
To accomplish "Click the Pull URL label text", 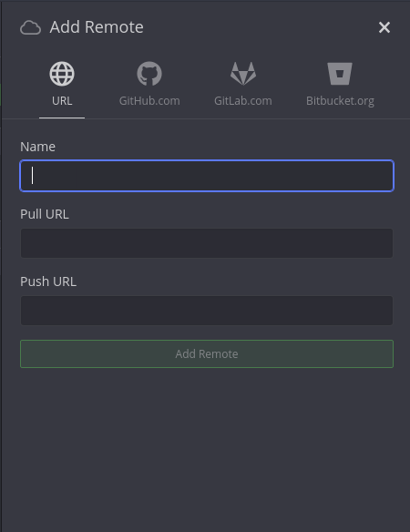I will [x=45, y=214].
